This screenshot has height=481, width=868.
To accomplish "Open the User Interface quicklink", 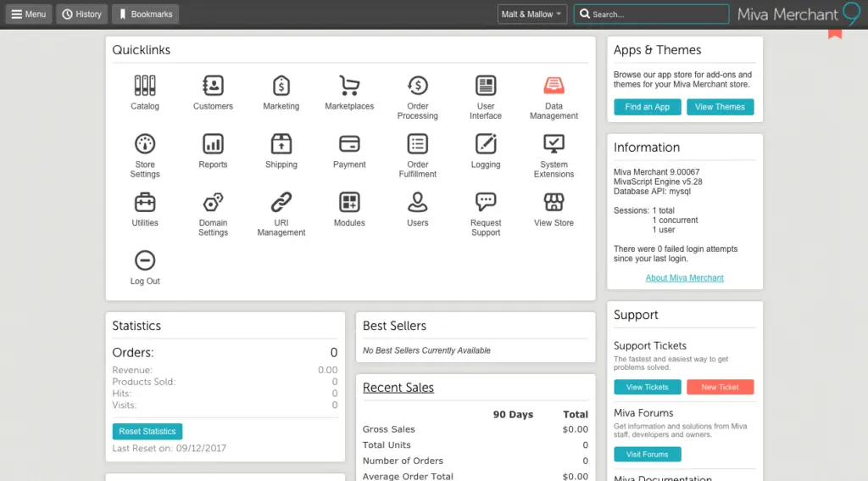I will click(x=486, y=98).
